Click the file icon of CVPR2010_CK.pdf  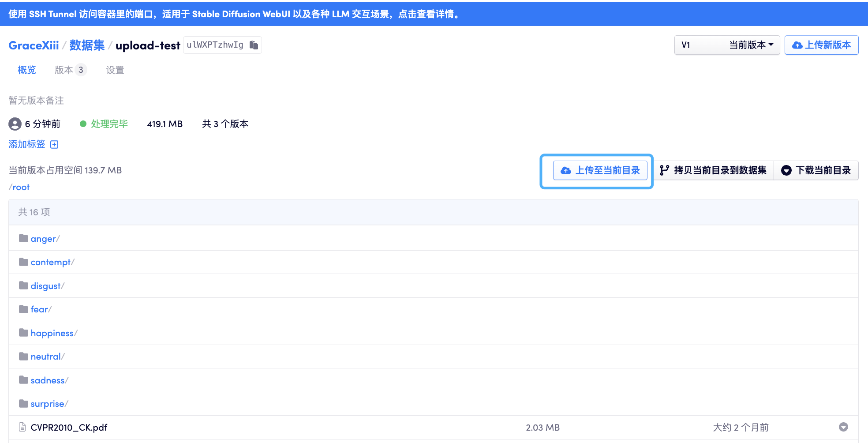tap(22, 427)
